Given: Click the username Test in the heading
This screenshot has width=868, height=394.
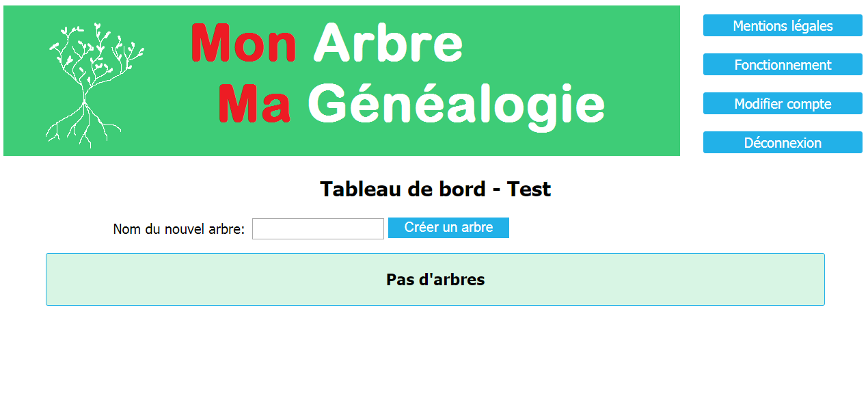Looking at the screenshot, I should pyautogui.click(x=528, y=189).
